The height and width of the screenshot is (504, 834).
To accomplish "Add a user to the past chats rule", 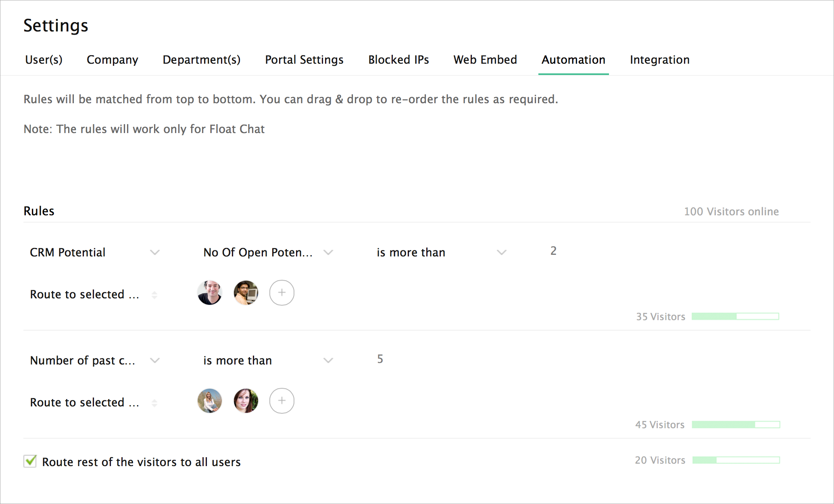I will [x=281, y=401].
